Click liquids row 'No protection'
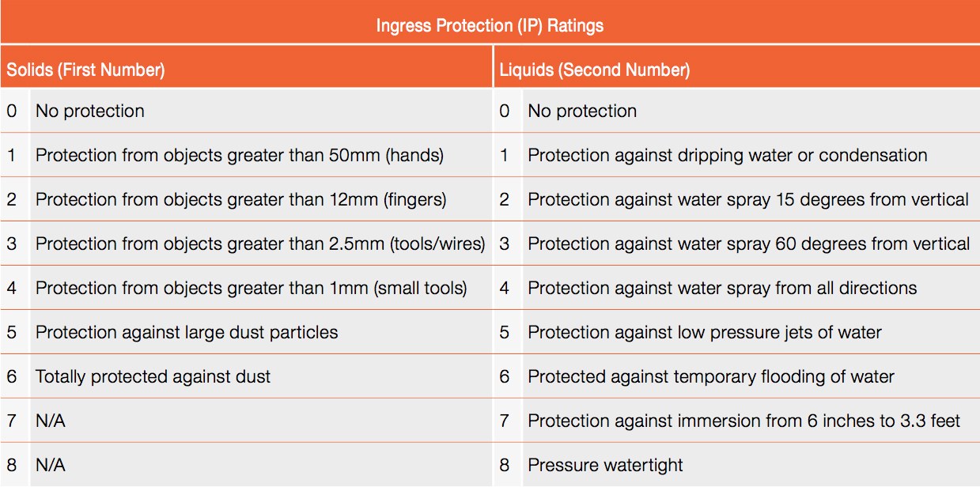This screenshot has width=980, height=487. tap(582, 111)
